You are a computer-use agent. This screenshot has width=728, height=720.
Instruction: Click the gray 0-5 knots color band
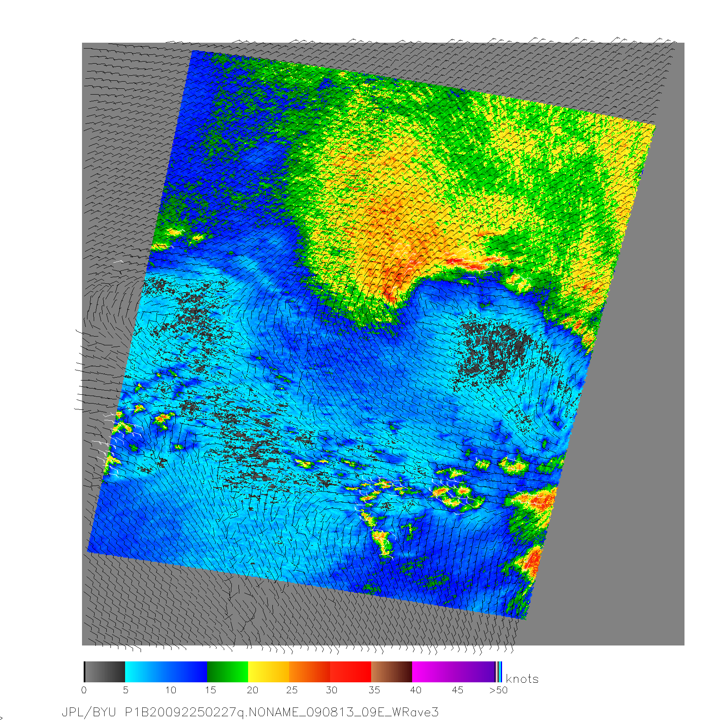105,672
